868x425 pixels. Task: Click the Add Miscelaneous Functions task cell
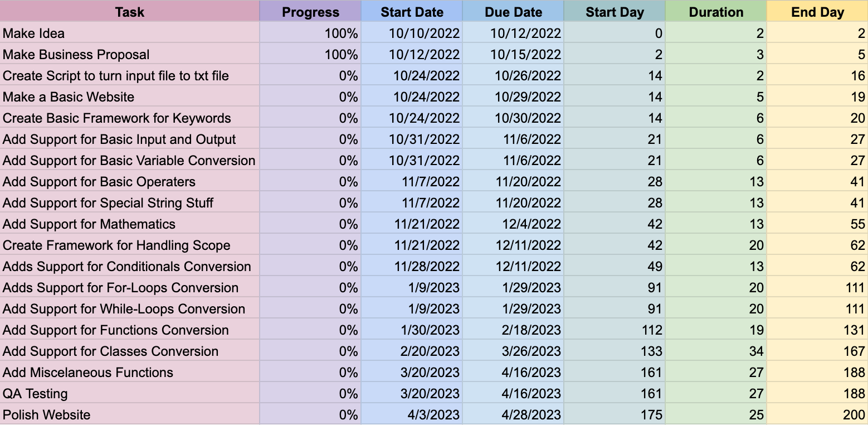coord(130,373)
